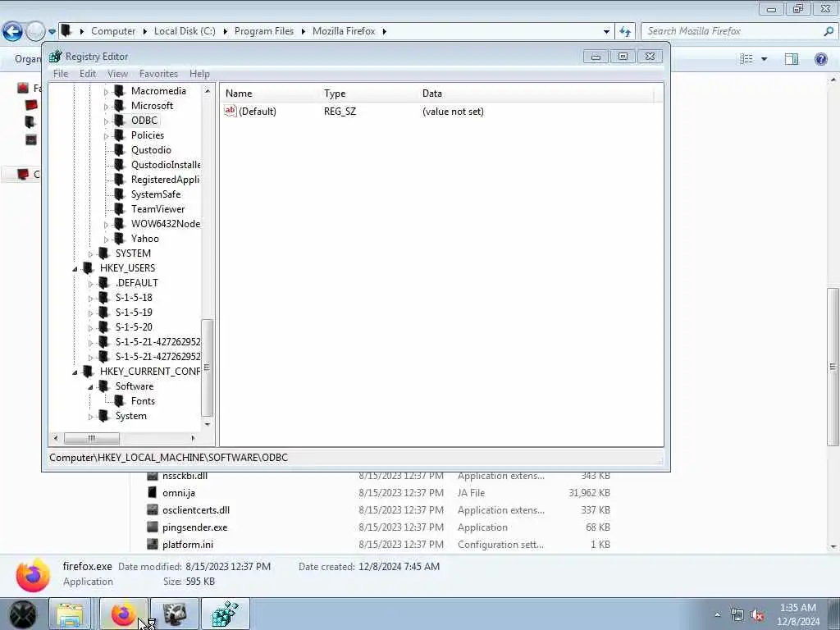Open the View menu in Registry Editor
Screen dimensions: 840x630
pyautogui.click(x=118, y=74)
